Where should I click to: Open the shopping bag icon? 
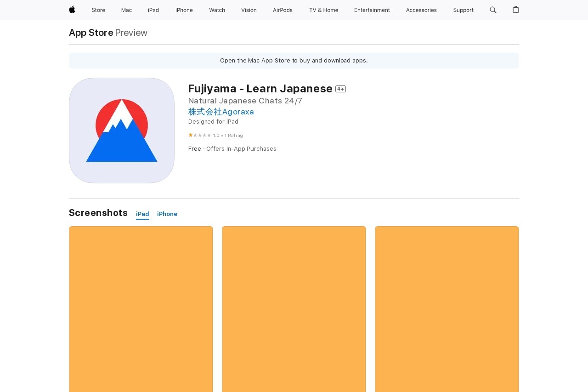tap(516, 10)
